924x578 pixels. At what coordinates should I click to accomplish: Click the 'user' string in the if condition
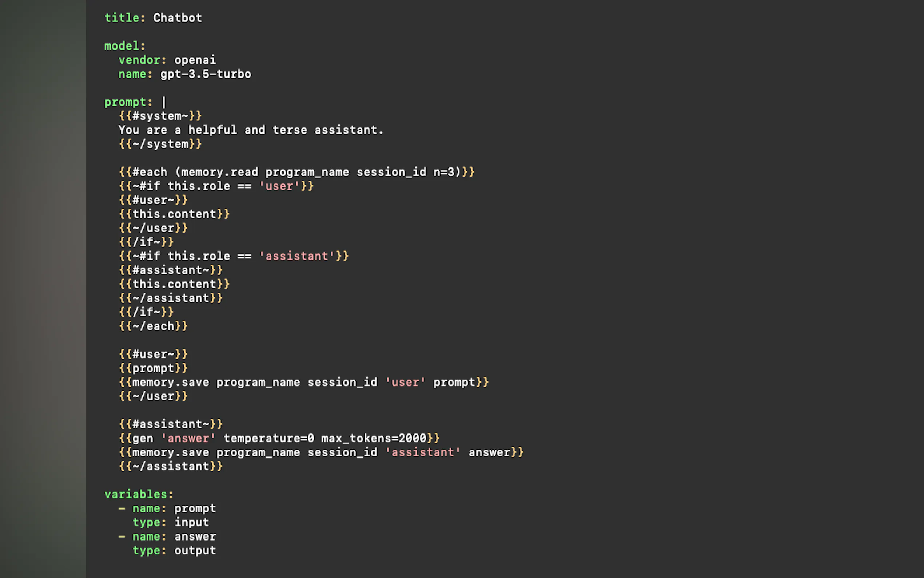[x=279, y=187]
